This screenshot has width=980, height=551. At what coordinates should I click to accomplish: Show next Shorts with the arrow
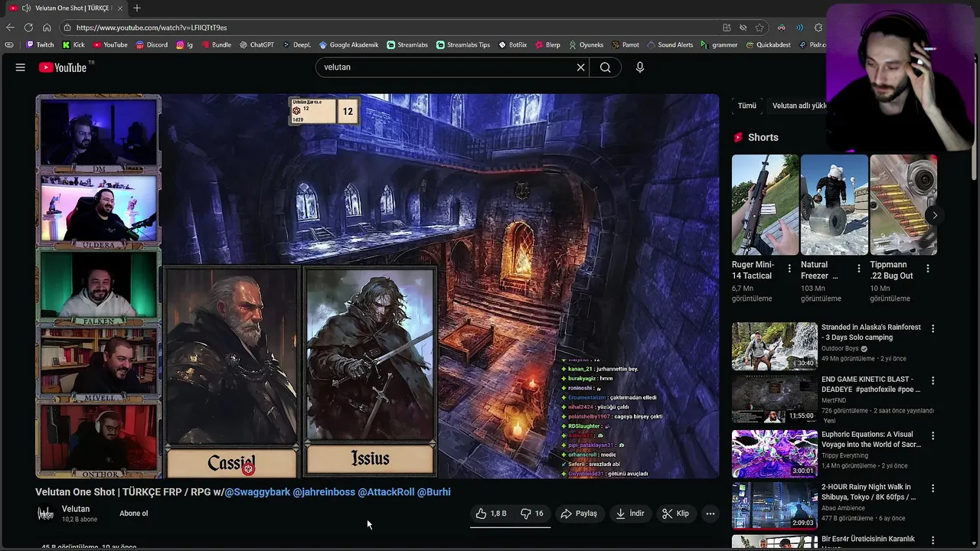934,215
